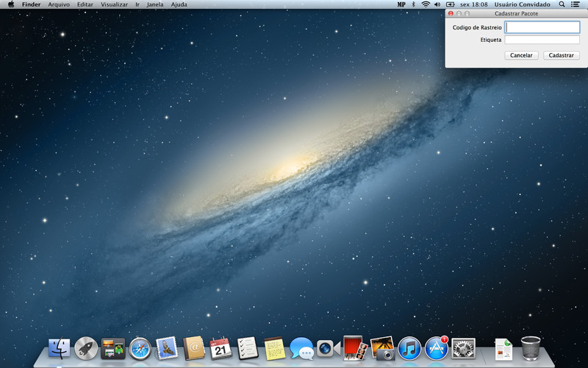This screenshot has height=368, width=588.
Task: Click the battery status icon
Action: click(x=451, y=4)
